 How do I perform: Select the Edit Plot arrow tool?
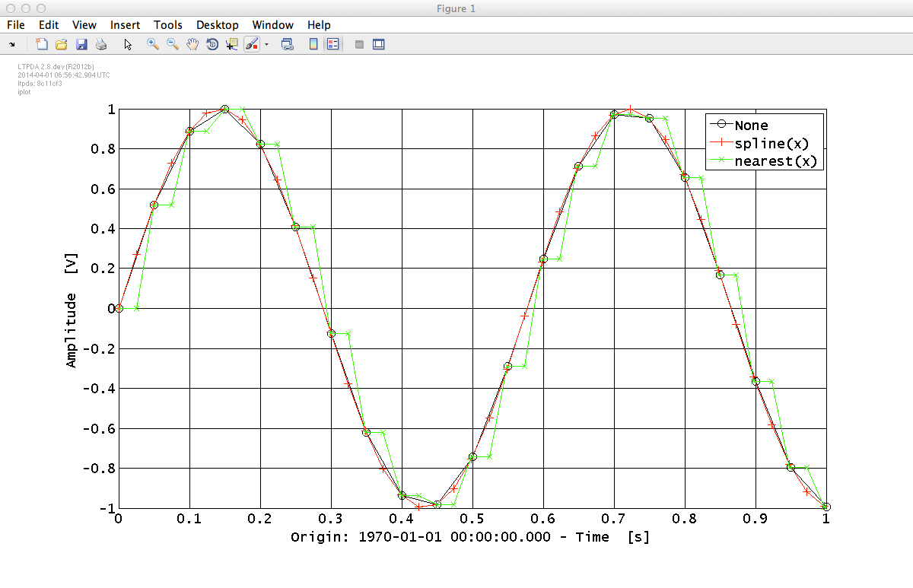pyautogui.click(x=128, y=45)
